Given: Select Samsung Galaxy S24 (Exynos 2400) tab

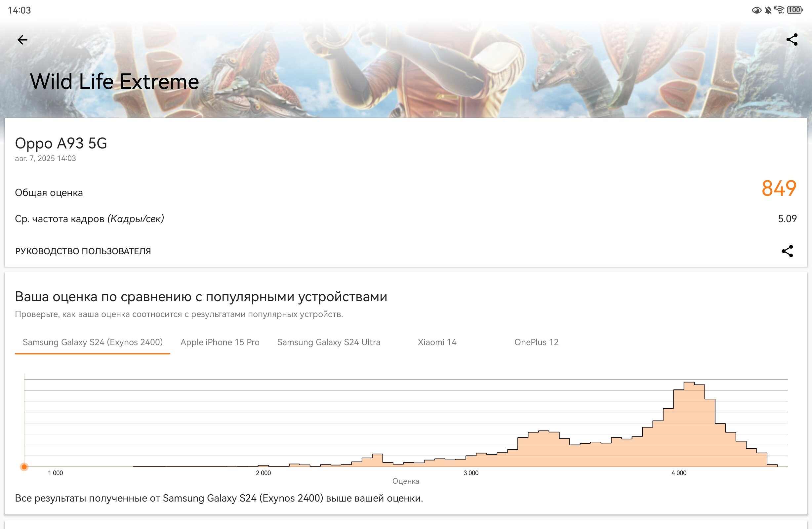Looking at the screenshot, I should click(x=93, y=343).
